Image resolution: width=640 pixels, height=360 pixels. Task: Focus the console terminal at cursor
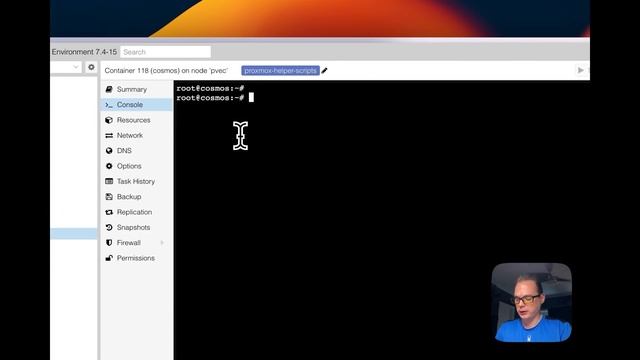pyautogui.click(x=251, y=98)
